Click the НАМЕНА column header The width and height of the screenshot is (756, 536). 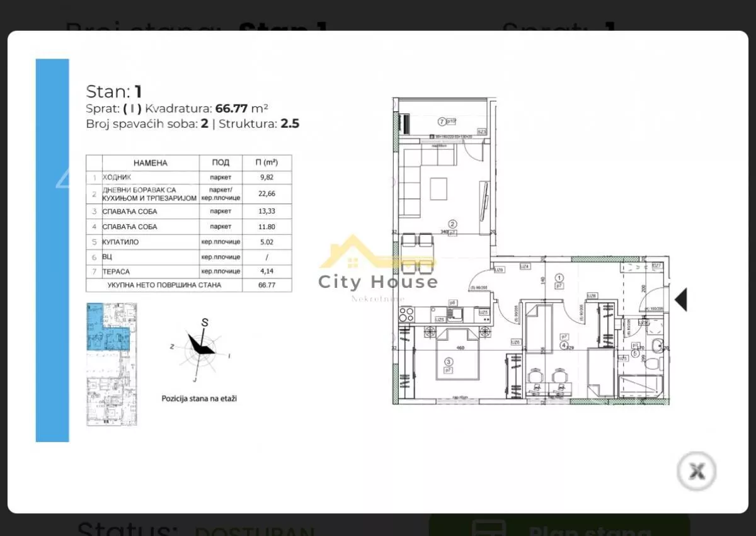[x=150, y=163]
